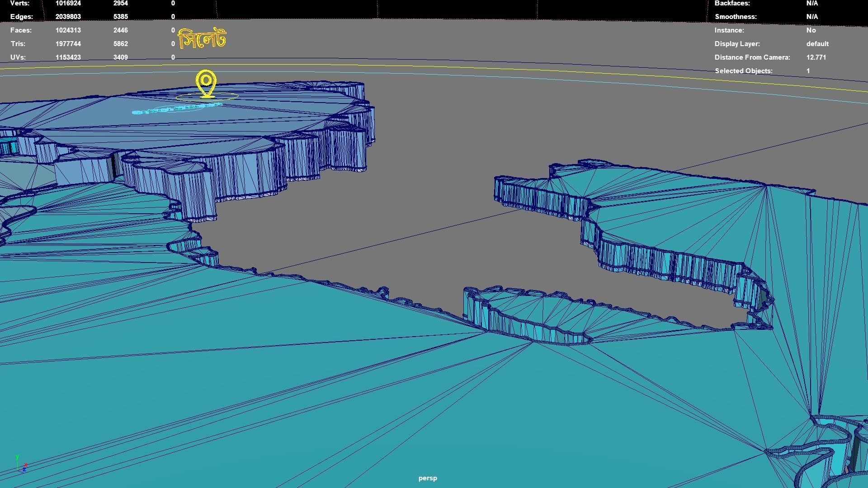Click the XYZ axis gizmo in the corner
The image size is (868, 488).
coord(20,465)
